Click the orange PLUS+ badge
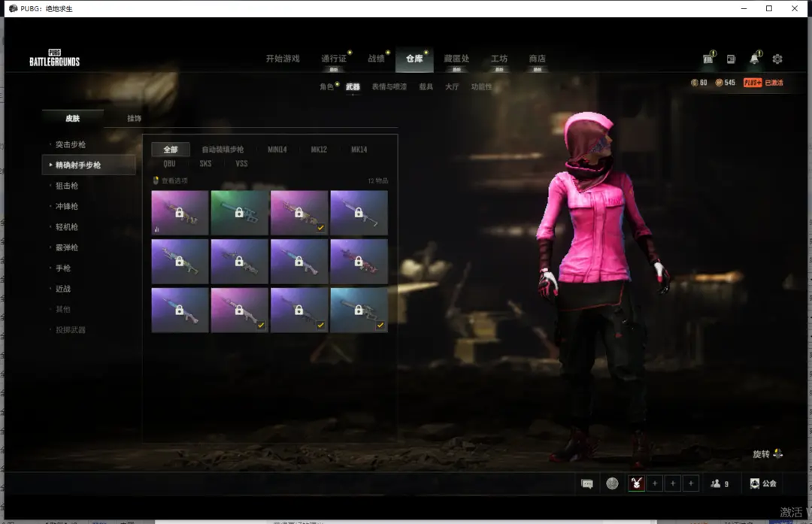Screen dimensions: 812x524 [753, 83]
